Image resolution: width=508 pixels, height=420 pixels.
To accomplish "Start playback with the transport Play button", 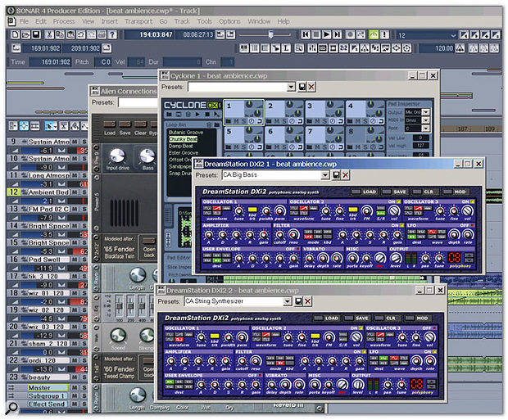I will pos(327,34).
